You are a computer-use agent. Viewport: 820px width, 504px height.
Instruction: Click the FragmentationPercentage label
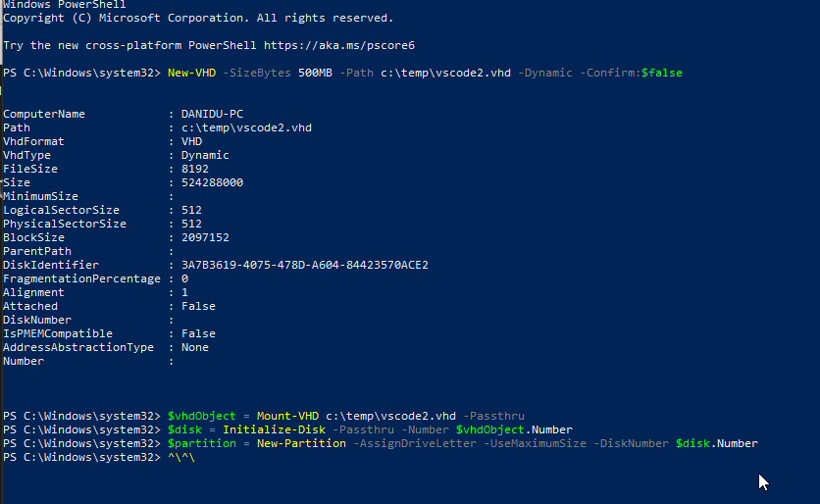[x=81, y=278]
